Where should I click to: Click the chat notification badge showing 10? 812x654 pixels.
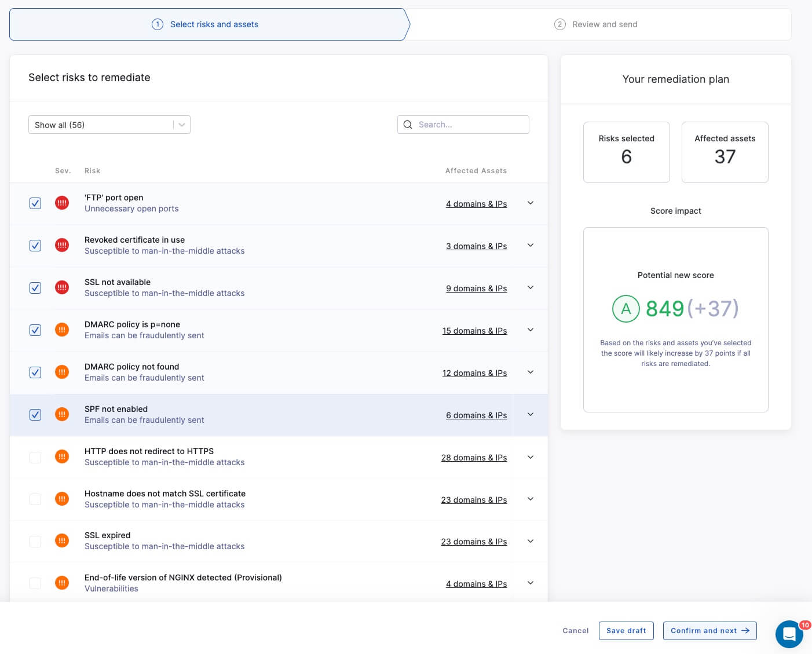(805, 625)
